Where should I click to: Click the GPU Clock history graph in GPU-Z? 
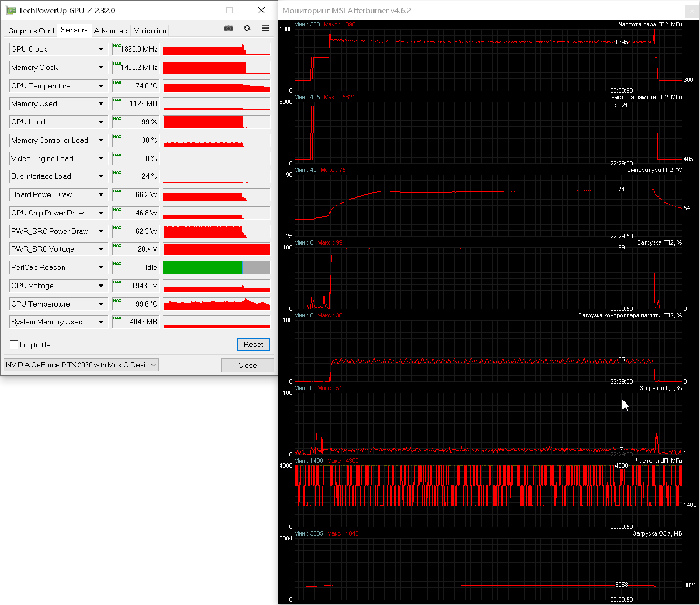(216, 49)
